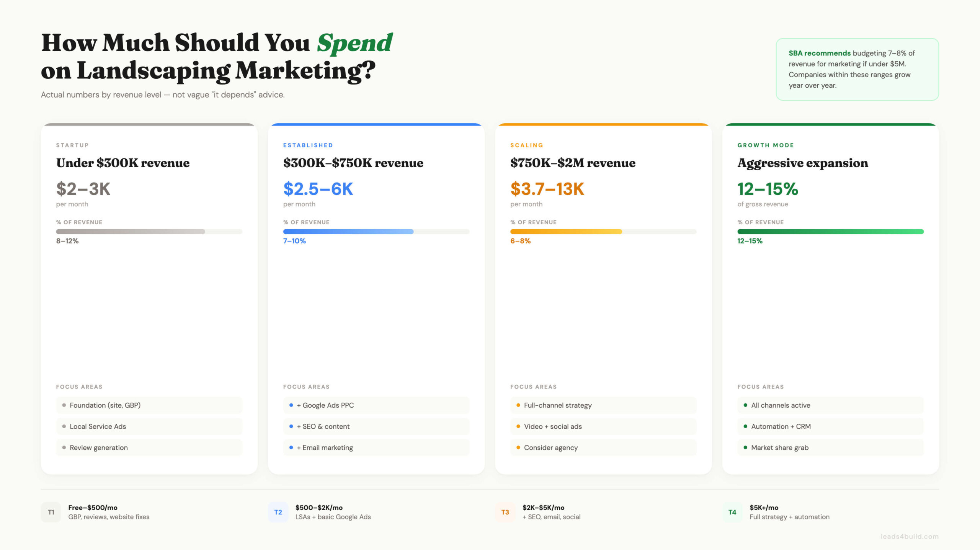Click the blue Established revenue progress bar
The width and height of the screenshot is (980, 550).
click(x=376, y=232)
